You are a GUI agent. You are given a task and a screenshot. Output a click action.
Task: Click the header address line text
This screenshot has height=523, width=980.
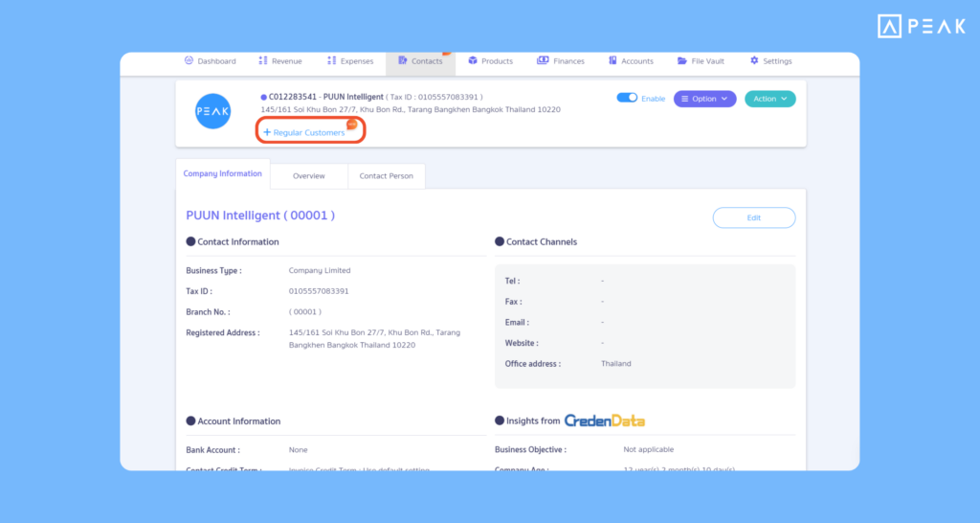point(411,109)
